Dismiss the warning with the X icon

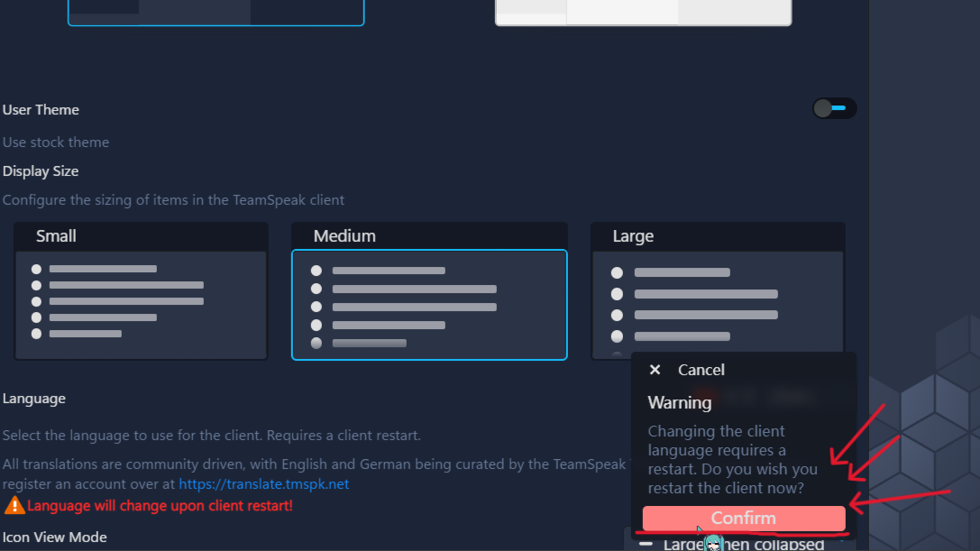(655, 370)
